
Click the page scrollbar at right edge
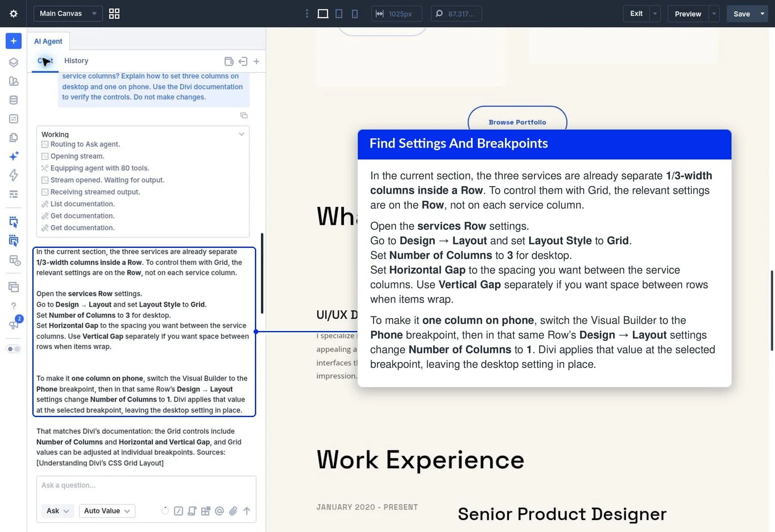[x=772, y=310]
